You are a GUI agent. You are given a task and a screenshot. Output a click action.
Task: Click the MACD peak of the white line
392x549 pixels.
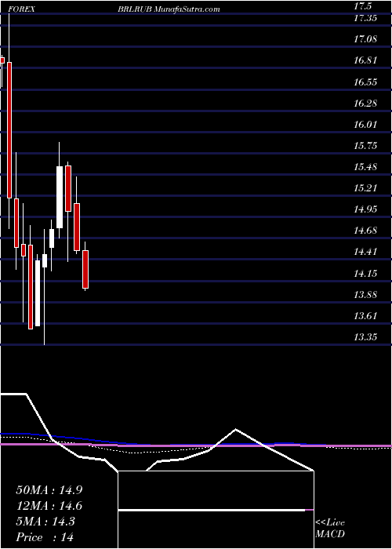pyautogui.click(x=235, y=429)
